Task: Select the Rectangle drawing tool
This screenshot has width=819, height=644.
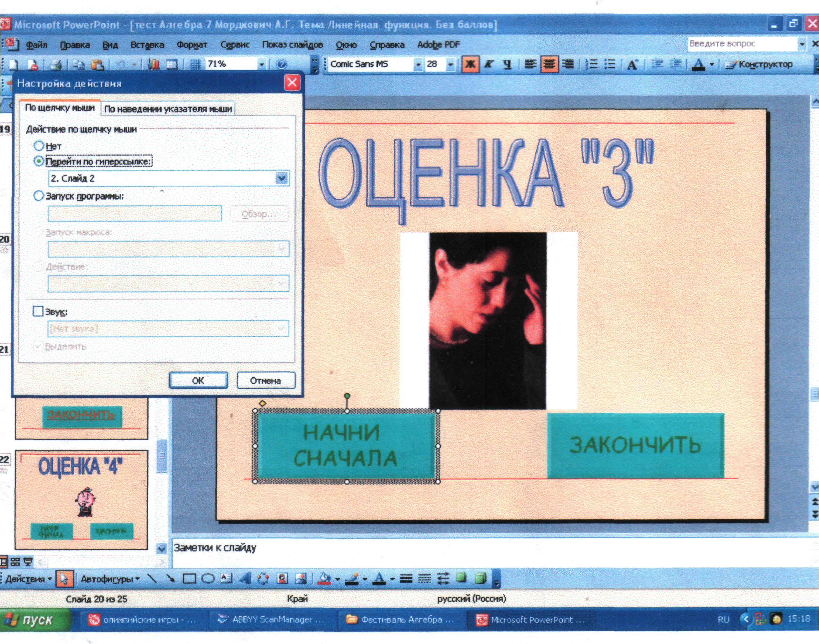Action: (189, 579)
